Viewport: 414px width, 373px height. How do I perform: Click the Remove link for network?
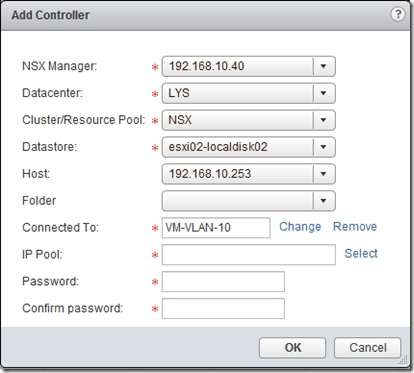point(355,227)
